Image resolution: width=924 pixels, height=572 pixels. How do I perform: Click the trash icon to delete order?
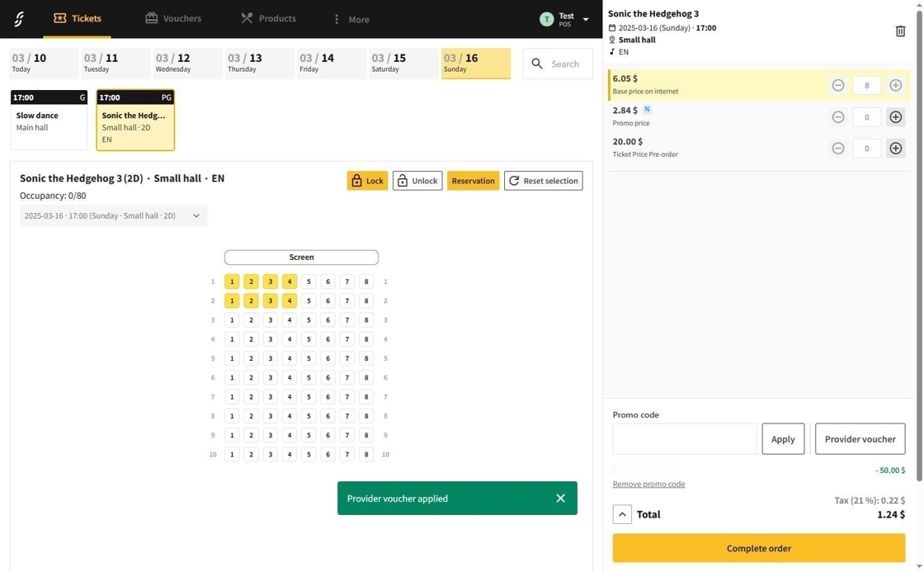pyautogui.click(x=900, y=31)
